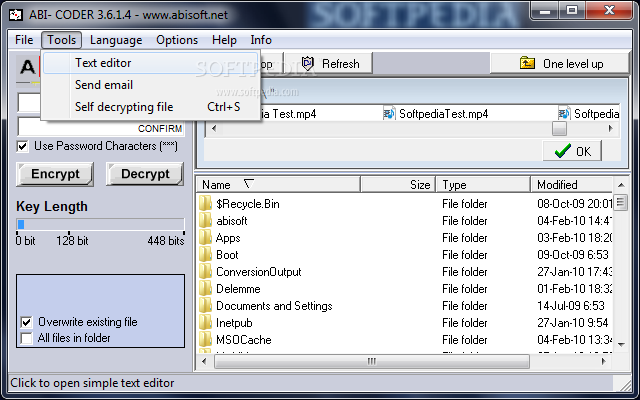Click the green checkmark OK icon
Viewport: 640px width, 400px height.
563,151
